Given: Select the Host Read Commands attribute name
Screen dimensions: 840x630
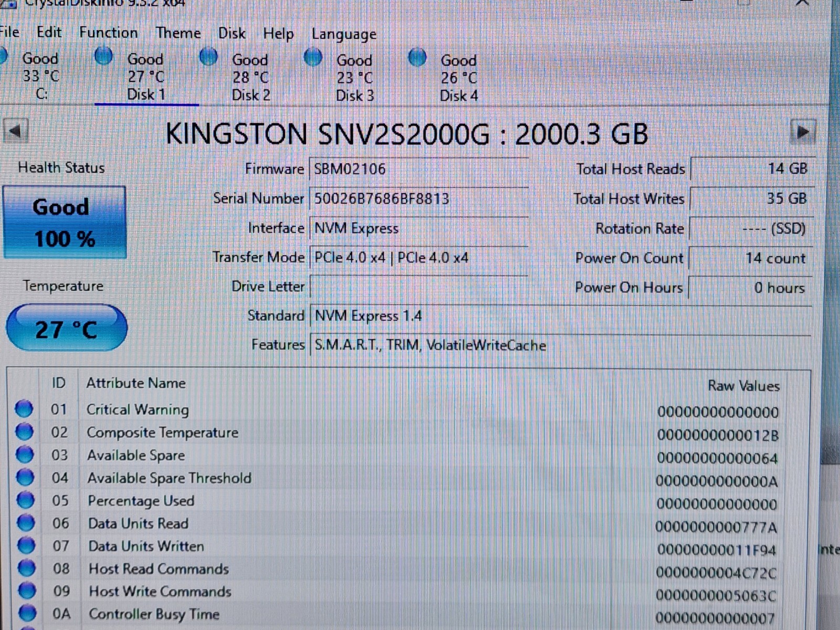Looking at the screenshot, I should [x=159, y=569].
